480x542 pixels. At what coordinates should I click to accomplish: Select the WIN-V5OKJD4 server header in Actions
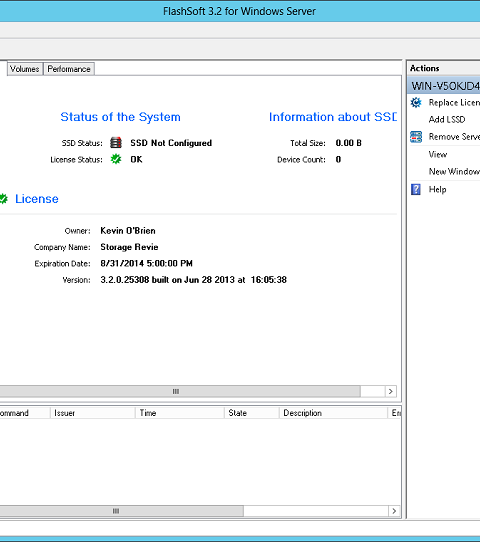(x=444, y=86)
